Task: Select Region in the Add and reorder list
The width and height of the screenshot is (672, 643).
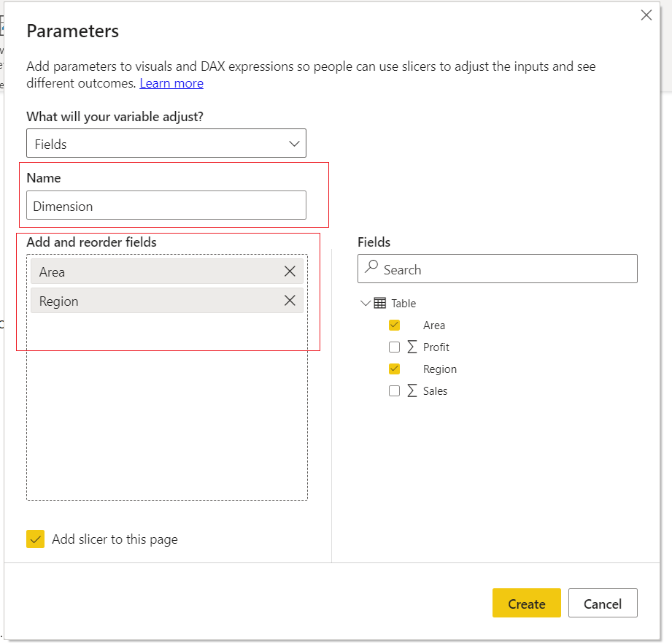Action: (x=146, y=300)
